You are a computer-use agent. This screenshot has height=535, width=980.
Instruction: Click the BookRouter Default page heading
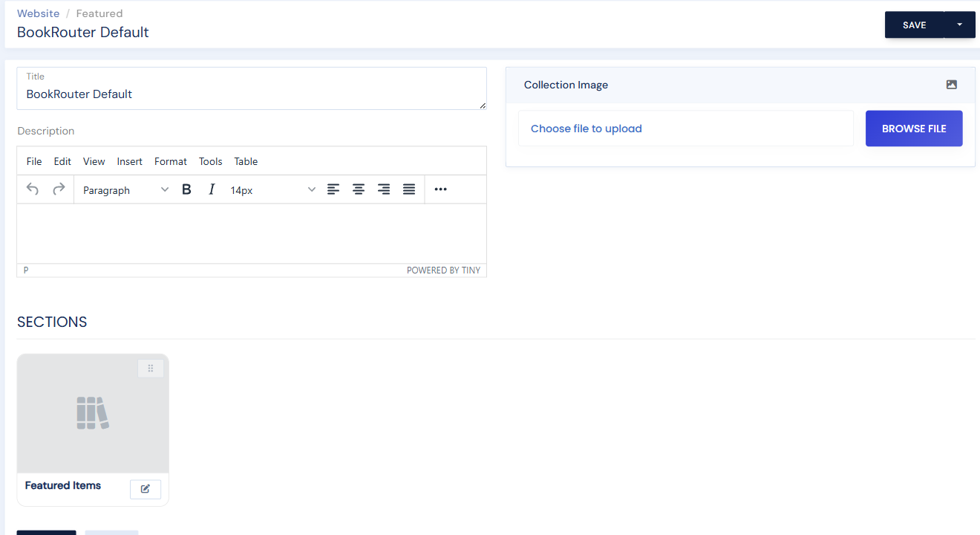83,32
